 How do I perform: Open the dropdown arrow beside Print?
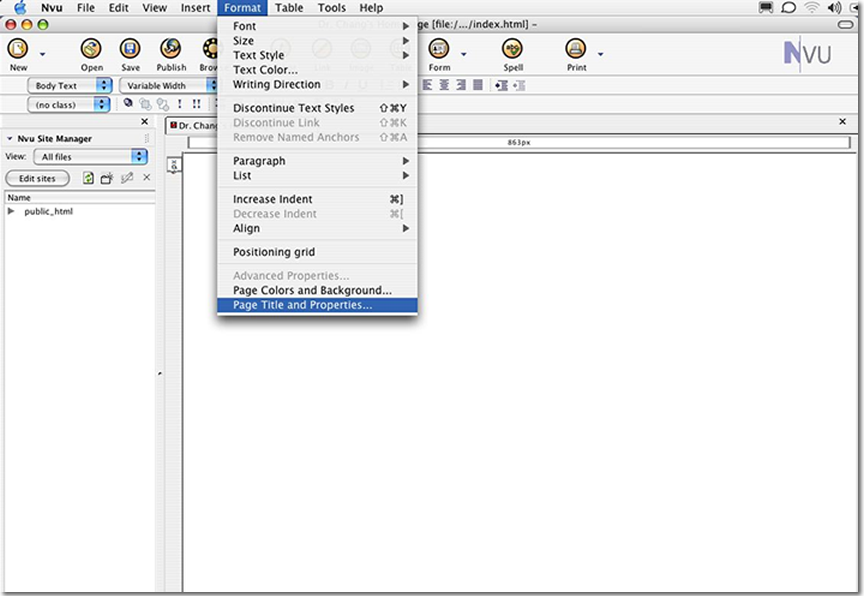pyautogui.click(x=601, y=54)
